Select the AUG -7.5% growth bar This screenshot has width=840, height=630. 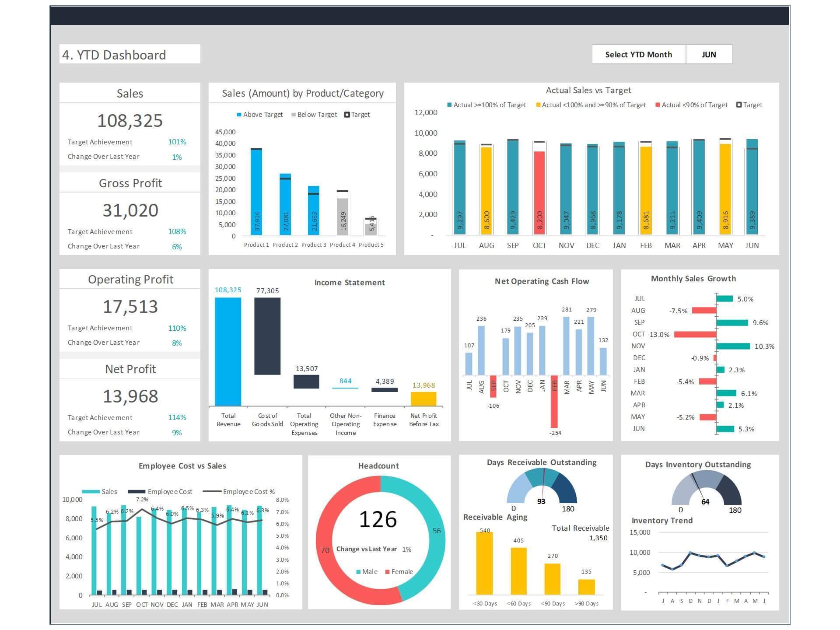click(704, 310)
